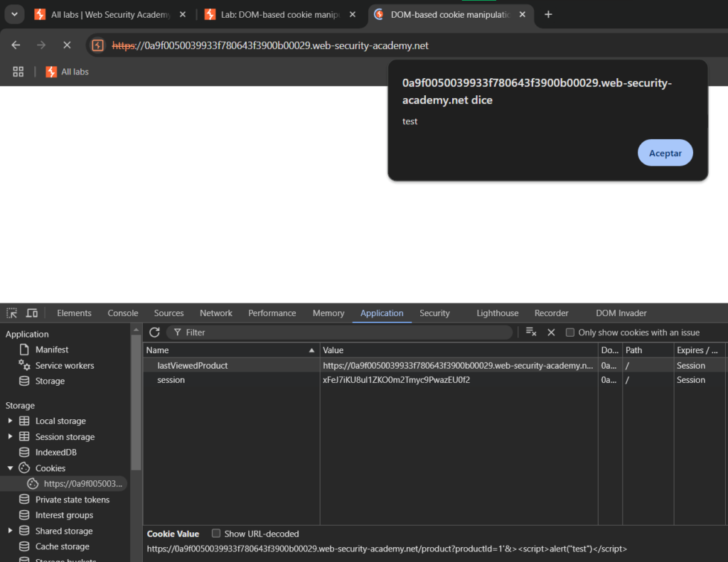Click the session value xFeJ7iKU8uI1ZKO0m2Tmyc9PwazEU0f2
Screen dimensions: 728x562
396,380
